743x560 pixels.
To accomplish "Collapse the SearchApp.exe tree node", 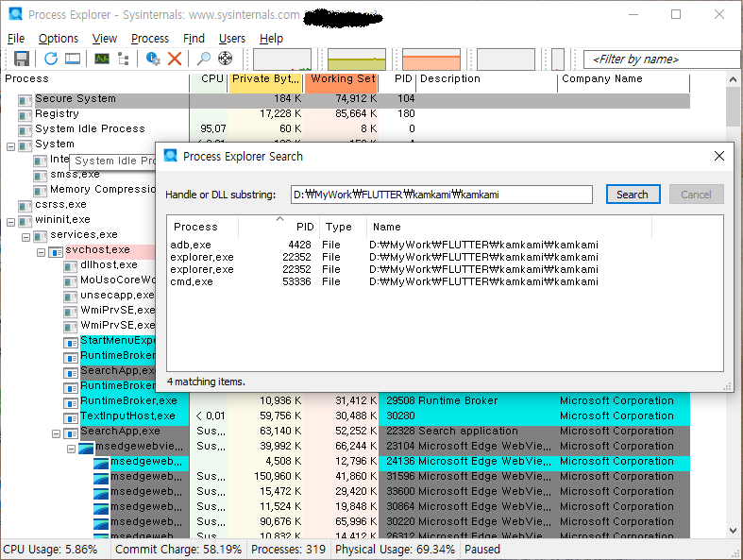I will (56, 433).
